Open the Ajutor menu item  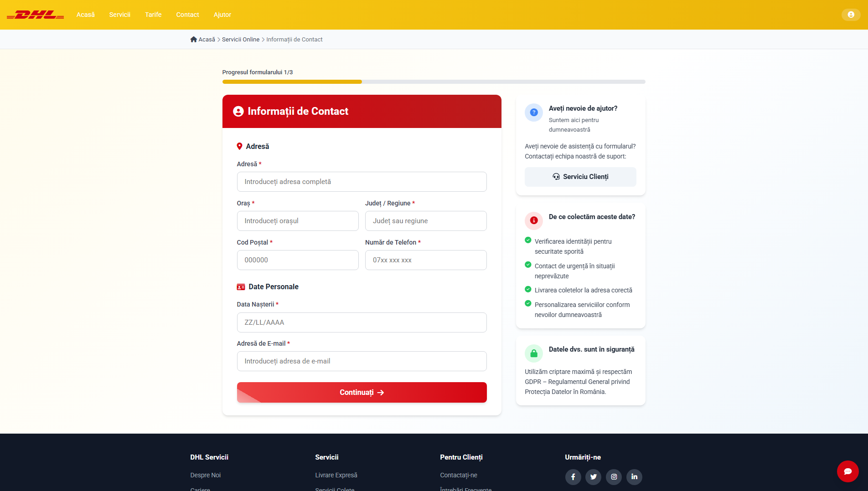click(222, 15)
